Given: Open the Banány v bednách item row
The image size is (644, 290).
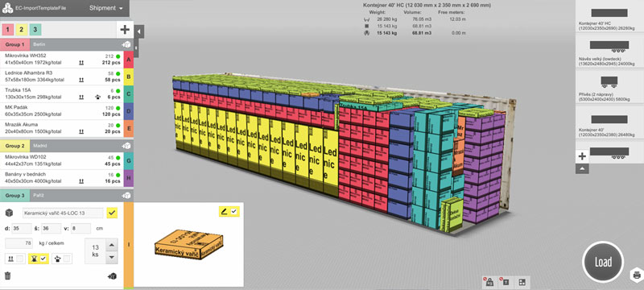Looking at the screenshot, I should click(x=62, y=178).
